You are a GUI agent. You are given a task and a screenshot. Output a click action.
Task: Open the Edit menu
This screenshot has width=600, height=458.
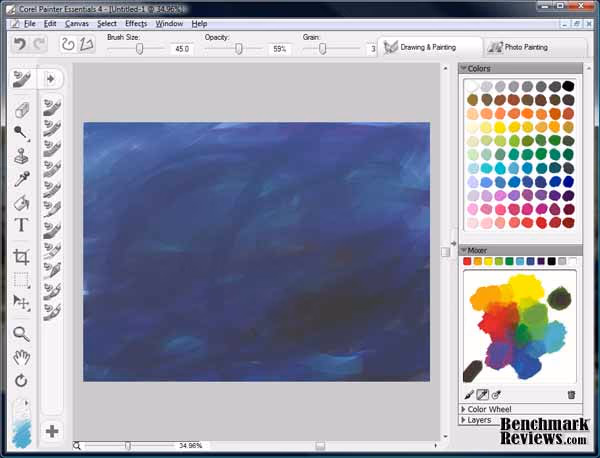[x=50, y=24]
